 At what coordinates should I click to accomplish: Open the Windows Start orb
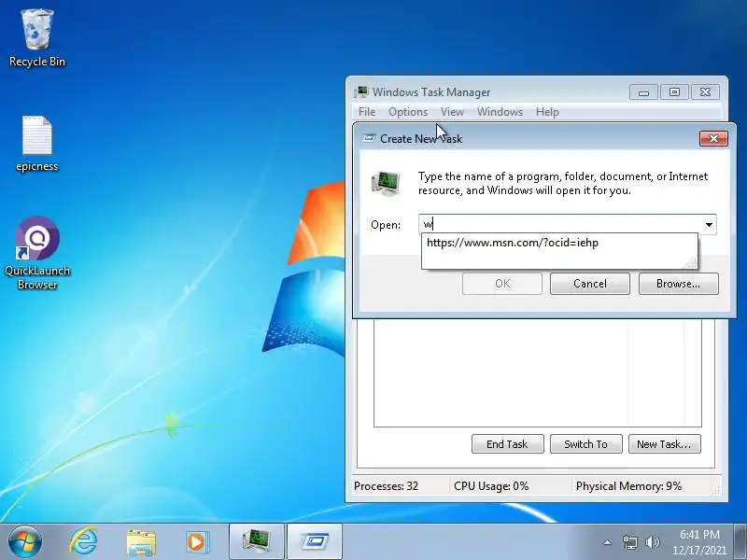pyautogui.click(x=24, y=541)
